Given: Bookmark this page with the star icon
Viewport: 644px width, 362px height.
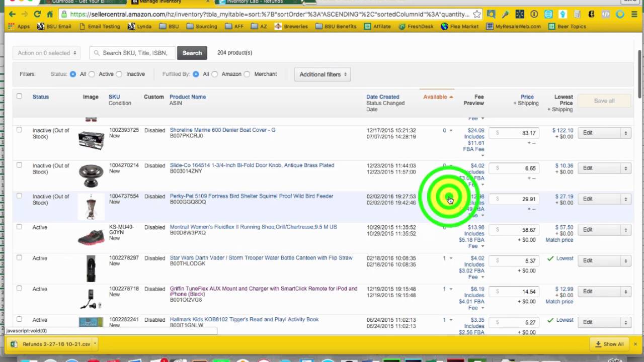Looking at the screenshot, I should [477, 14].
